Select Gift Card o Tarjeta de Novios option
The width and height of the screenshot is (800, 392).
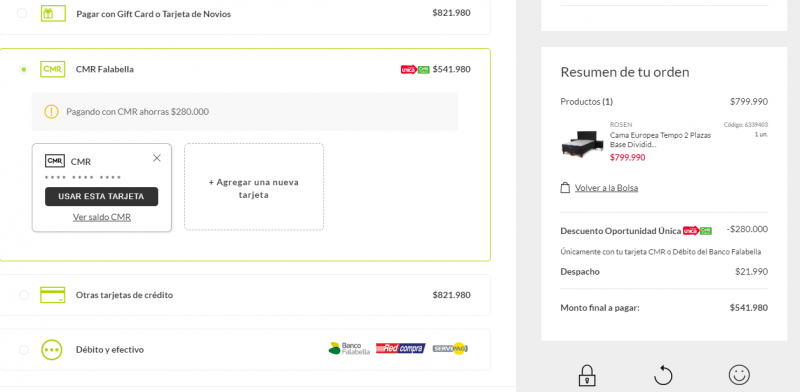[x=22, y=13]
